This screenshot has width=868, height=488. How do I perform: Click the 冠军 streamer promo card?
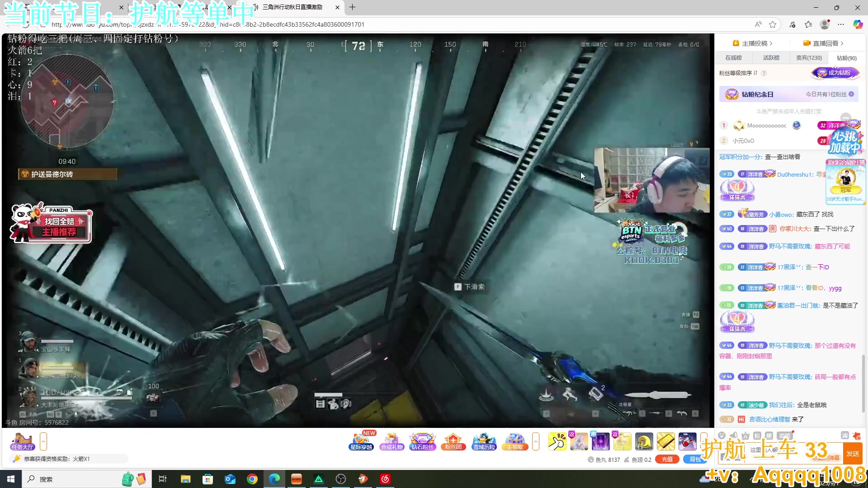coord(845,181)
